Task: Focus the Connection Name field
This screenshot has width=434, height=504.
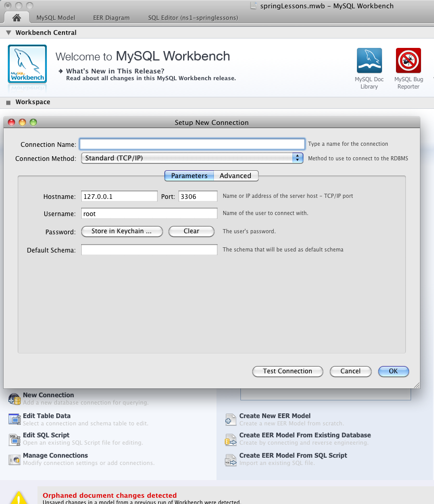Action: tap(192, 144)
